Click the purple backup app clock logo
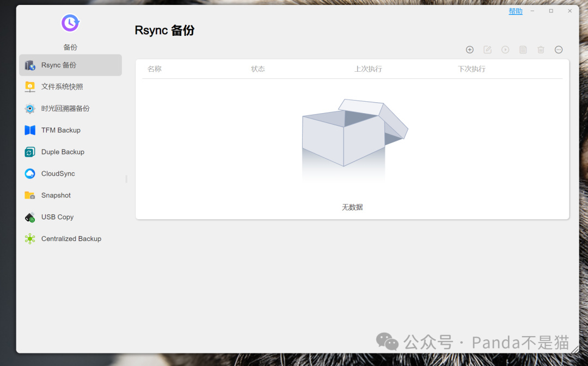The width and height of the screenshot is (588, 366). (70, 23)
